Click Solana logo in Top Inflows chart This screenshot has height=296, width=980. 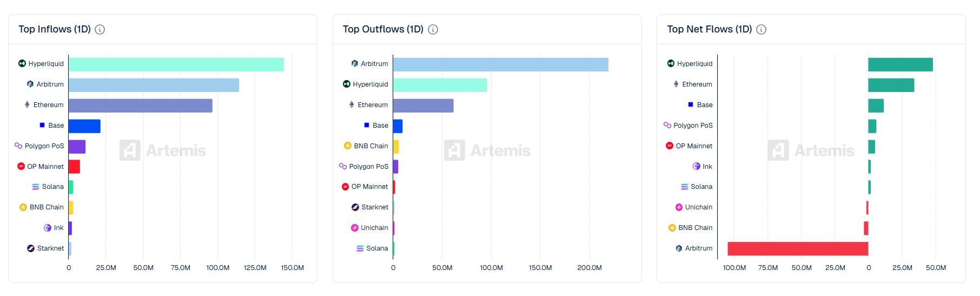point(36,187)
